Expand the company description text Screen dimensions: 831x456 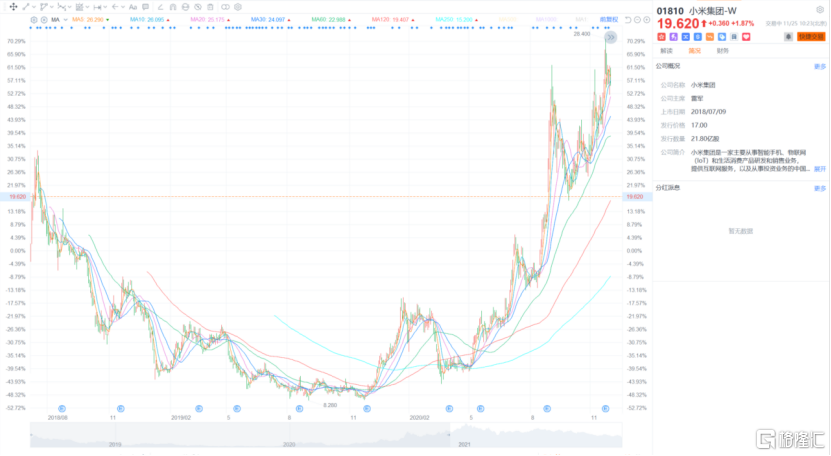click(x=820, y=169)
